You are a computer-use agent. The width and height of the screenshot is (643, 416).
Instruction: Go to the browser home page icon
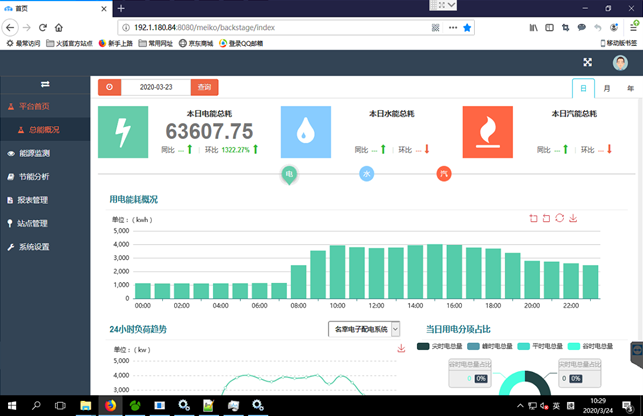pos(59,27)
